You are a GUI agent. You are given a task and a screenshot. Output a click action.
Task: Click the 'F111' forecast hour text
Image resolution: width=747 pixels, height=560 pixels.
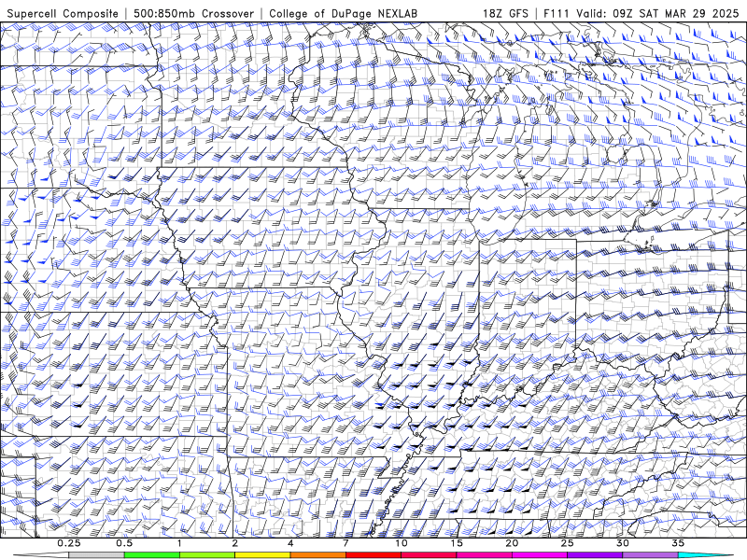click(x=557, y=13)
